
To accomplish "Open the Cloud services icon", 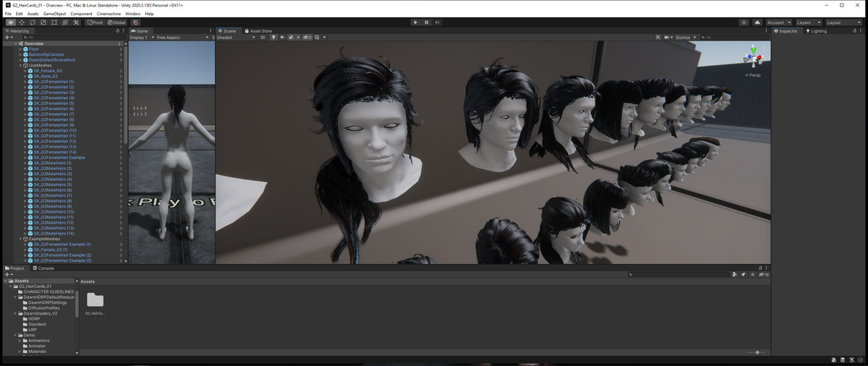I will [757, 22].
